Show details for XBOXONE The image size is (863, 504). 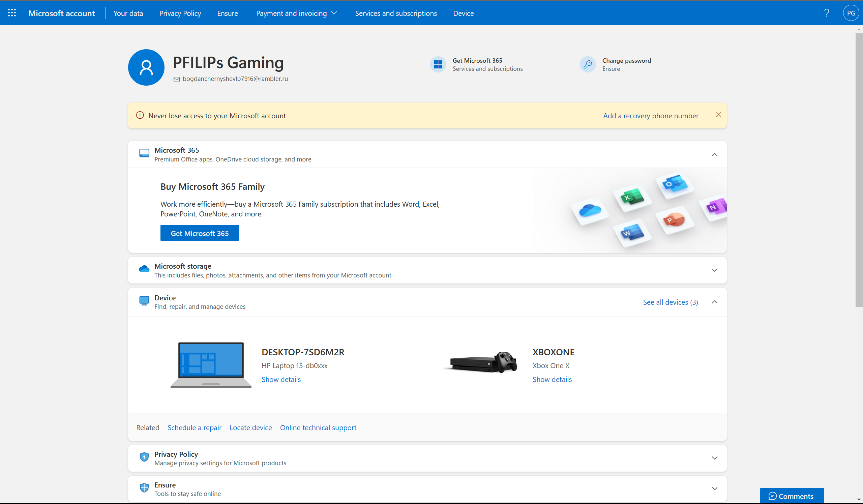tap(552, 379)
